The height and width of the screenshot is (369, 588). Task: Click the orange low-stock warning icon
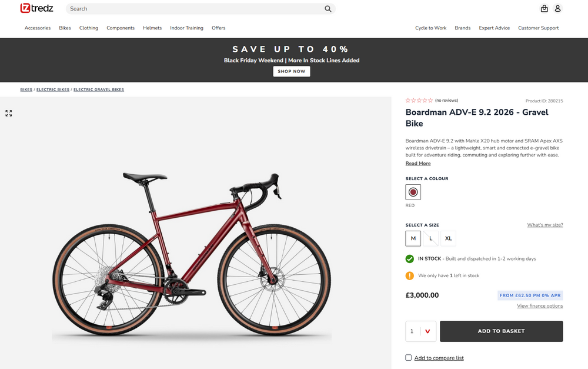click(410, 275)
